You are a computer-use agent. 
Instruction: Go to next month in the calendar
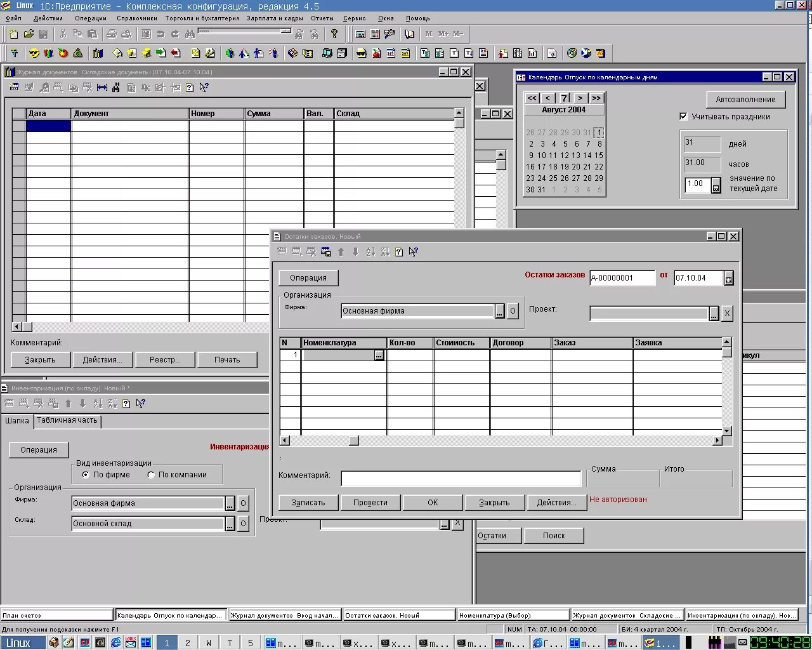click(580, 98)
